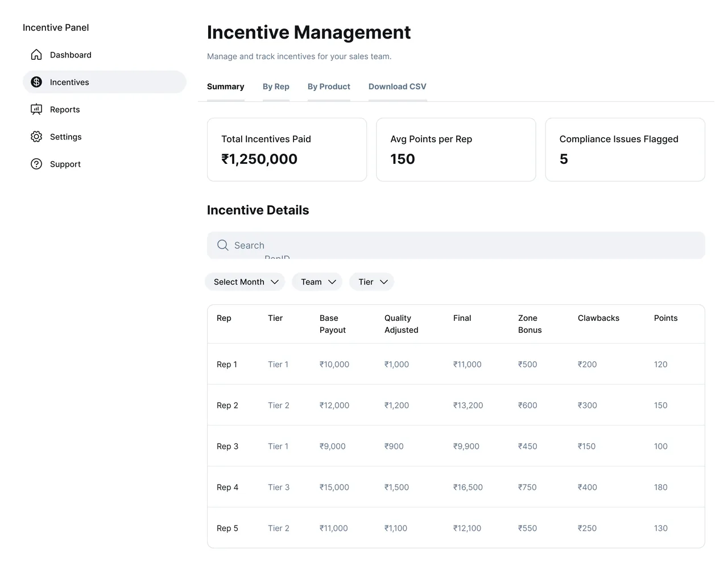Open Settings label in sidebar
Image resolution: width=728 pixels, height=566 pixels.
coord(66,137)
